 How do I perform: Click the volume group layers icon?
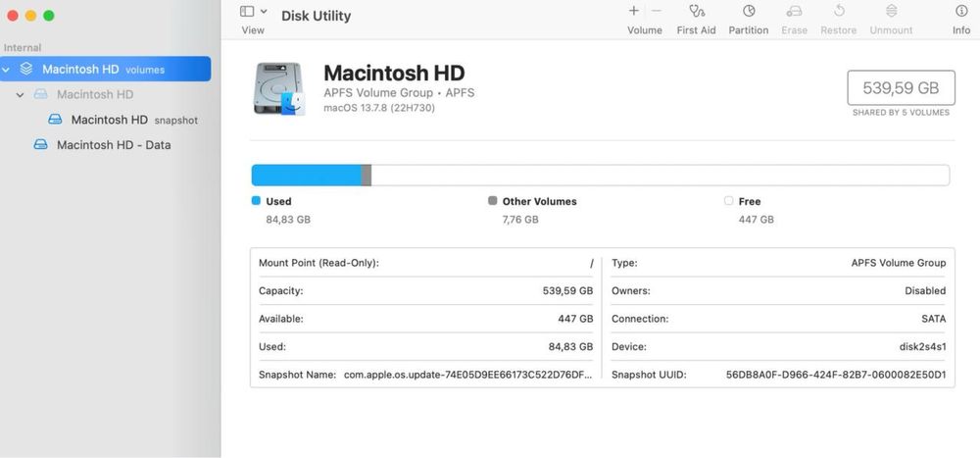coord(26,69)
